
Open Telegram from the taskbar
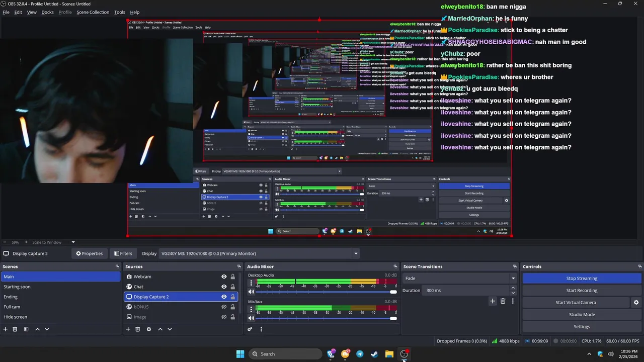pos(360,354)
